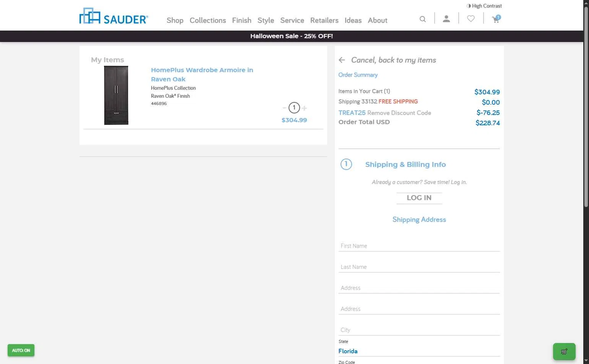Open the Retailers menu
Screen dimensions: 589x364
tap(324, 20)
